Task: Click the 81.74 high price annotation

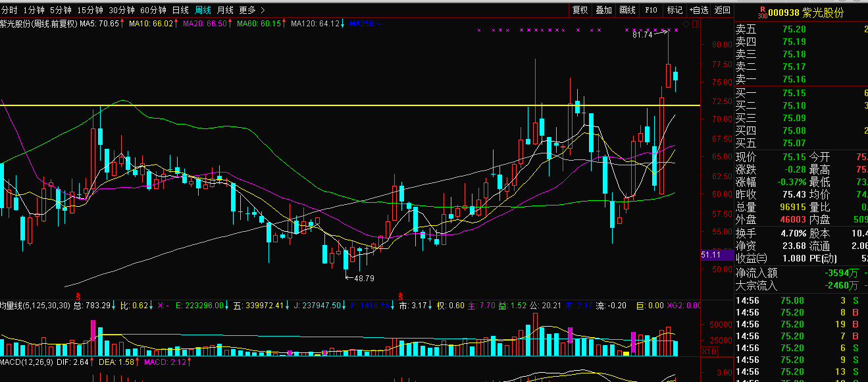Action: (x=642, y=35)
